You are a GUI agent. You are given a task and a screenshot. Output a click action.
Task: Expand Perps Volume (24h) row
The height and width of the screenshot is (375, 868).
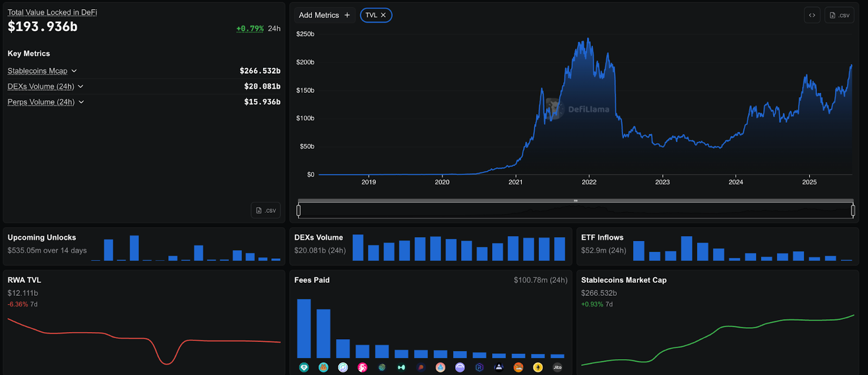point(81,102)
